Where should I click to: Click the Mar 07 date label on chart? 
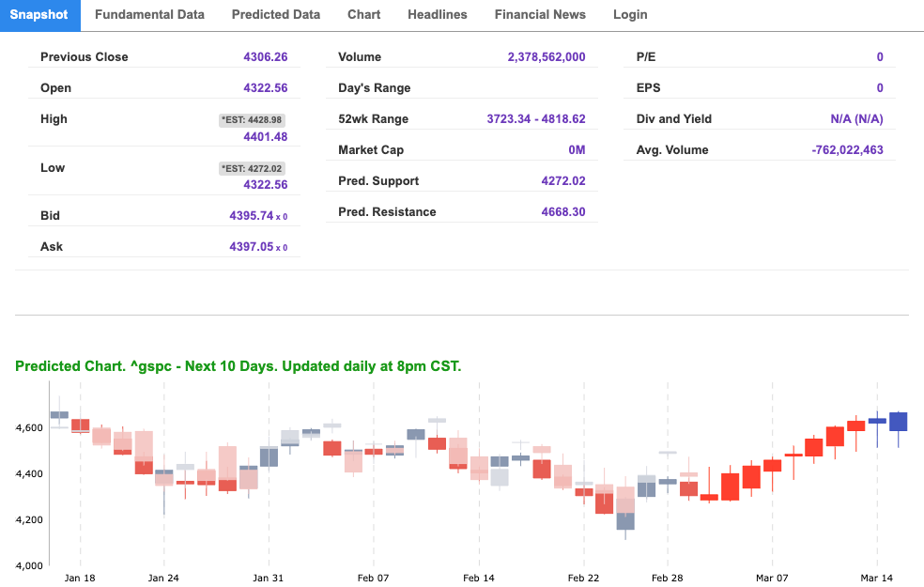pyautogui.click(x=772, y=579)
